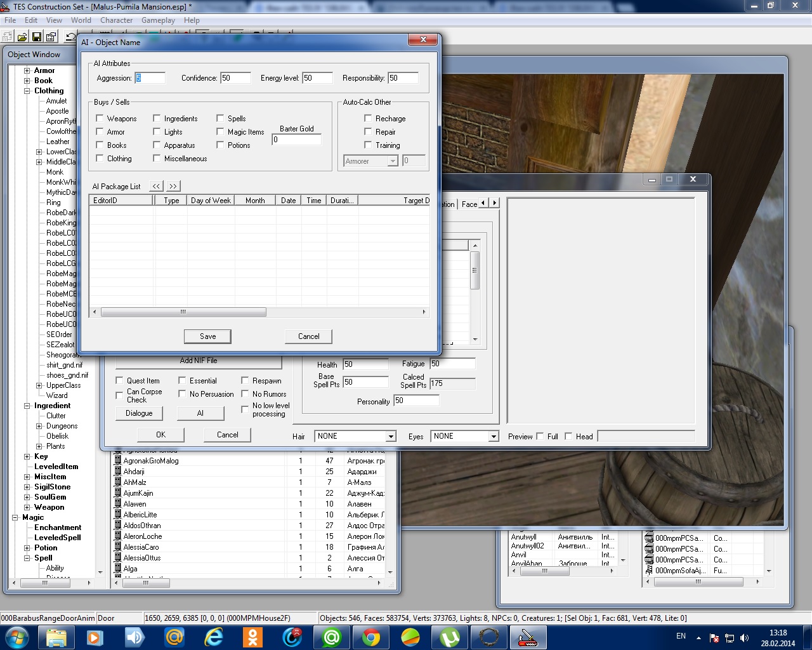Click Cancel in the AI dialog

tap(308, 336)
